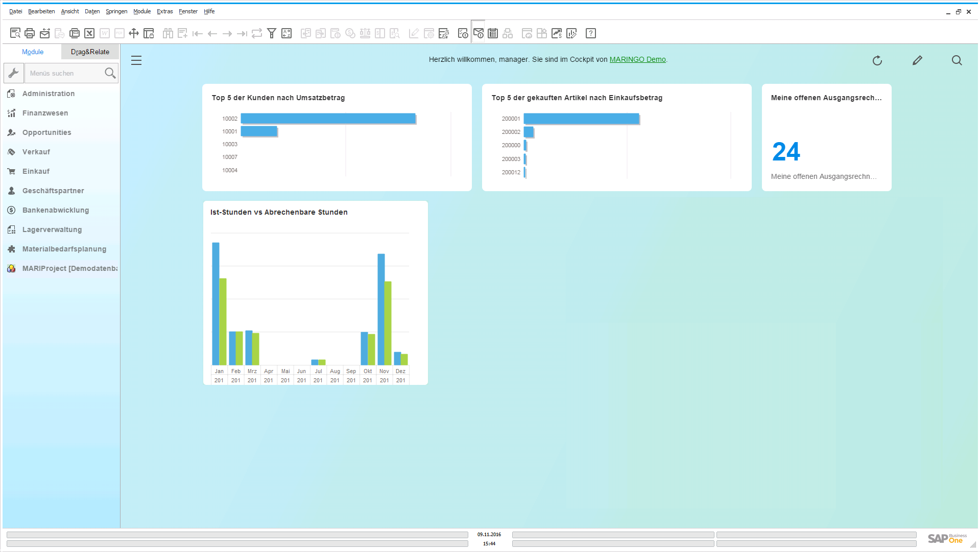The image size is (980, 552).
Task: Click the open invoices count 24
Action: coord(786,152)
